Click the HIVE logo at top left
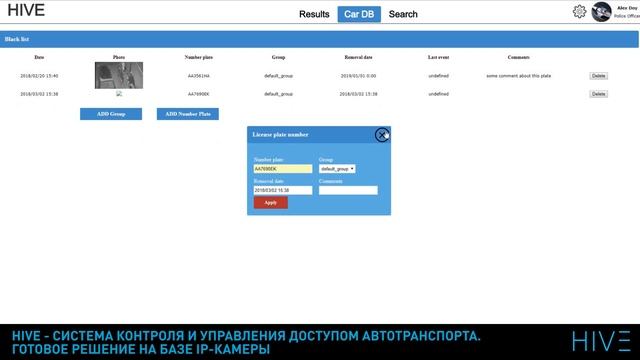The image size is (640, 360). pyautogui.click(x=26, y=10)
